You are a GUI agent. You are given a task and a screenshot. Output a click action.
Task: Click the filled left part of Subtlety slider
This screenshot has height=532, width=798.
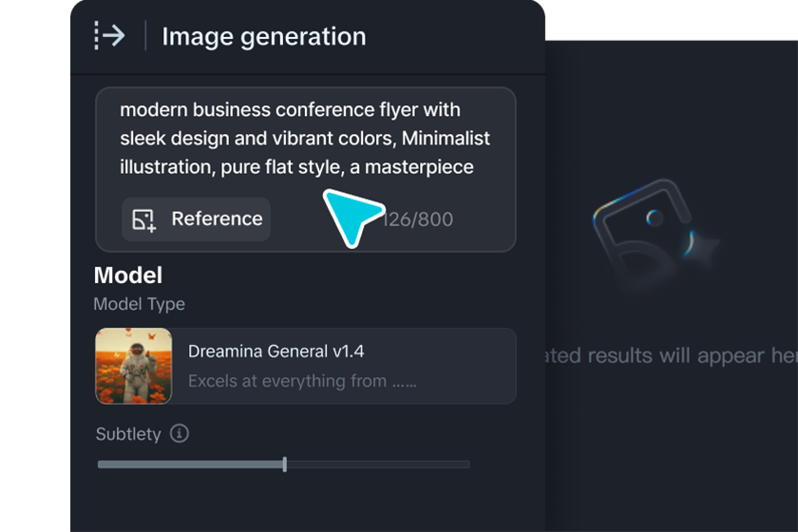[190, 465]
